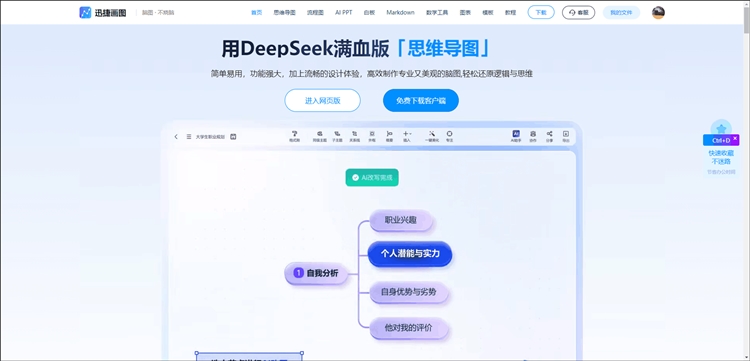This screenshot has width=750, height=361.
Task: Click the bookmark star icon on right
Action: (x=721, y=129)
